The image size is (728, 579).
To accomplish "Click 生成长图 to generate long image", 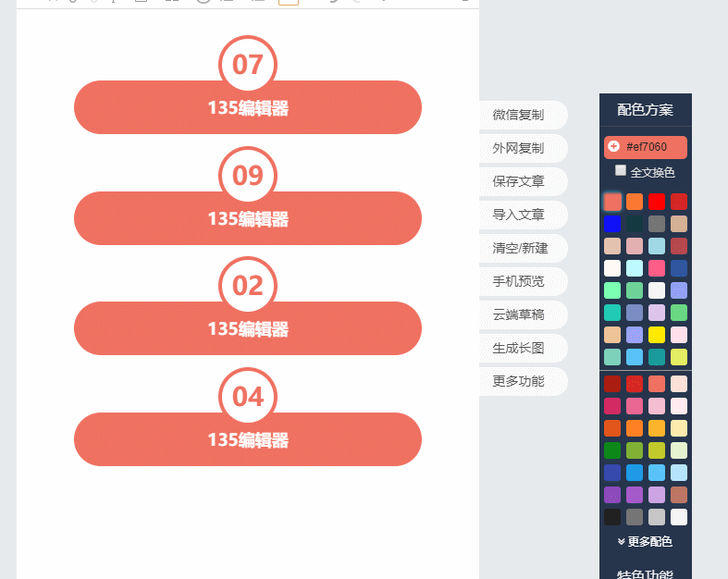I will 519,348.
